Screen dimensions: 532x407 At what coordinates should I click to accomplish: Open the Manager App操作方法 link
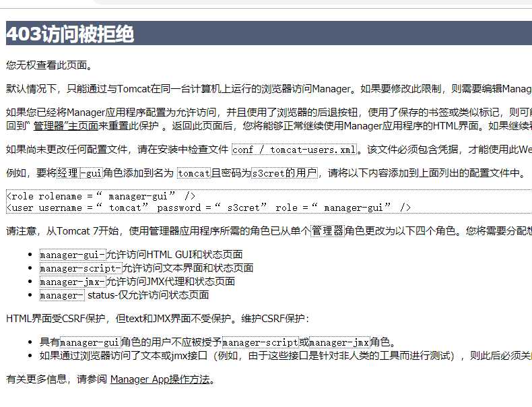(x=160, y=379)
